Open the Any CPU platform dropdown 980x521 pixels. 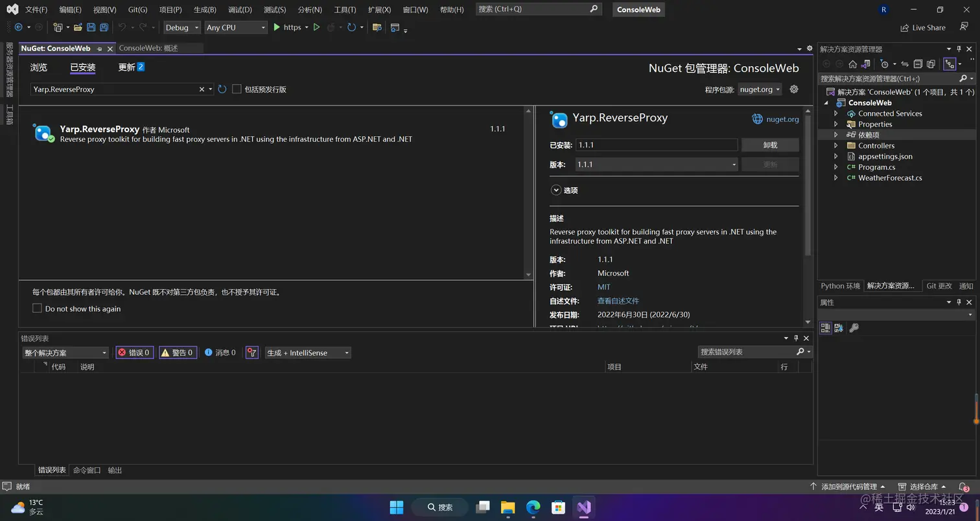[x=236, y=27]
